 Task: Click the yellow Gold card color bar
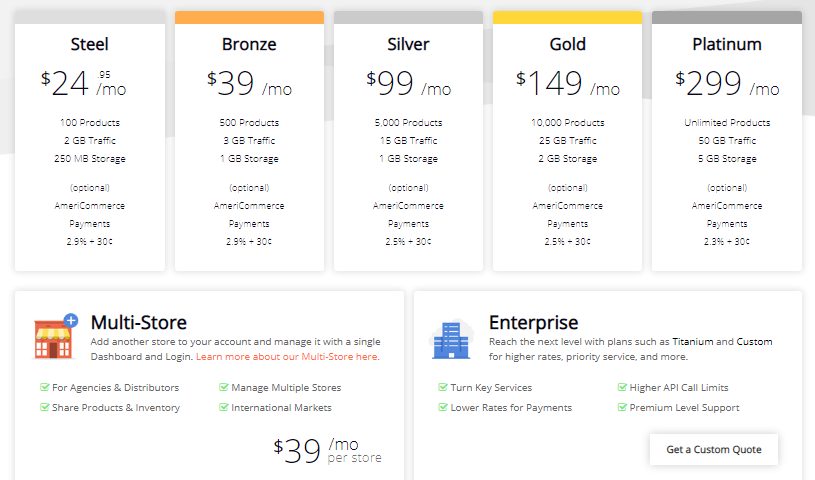tap(568, 17)
